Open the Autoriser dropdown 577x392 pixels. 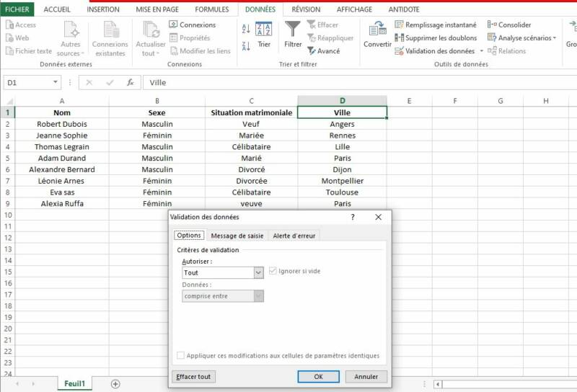click(x=259, y=272)
